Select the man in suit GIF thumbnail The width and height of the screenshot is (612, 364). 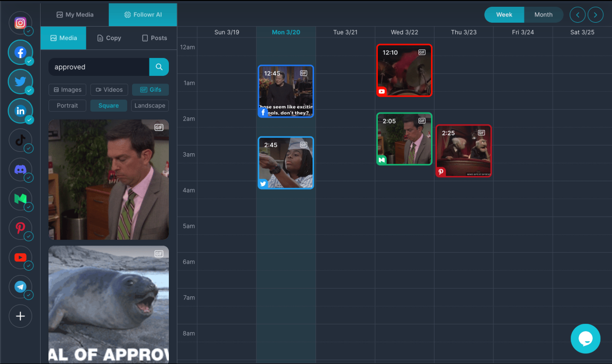[x=108, y=179]
